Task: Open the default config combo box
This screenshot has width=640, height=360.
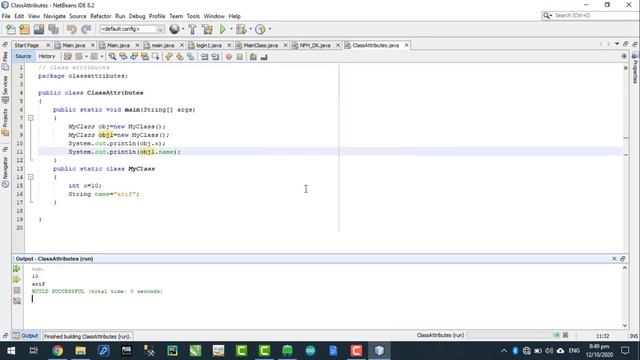Action: [131, 29]
